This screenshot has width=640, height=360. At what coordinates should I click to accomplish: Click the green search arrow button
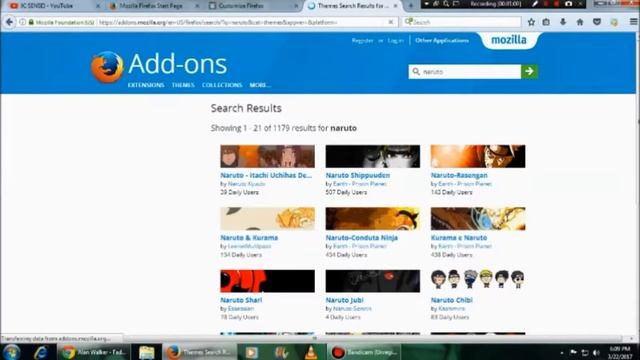529,71
